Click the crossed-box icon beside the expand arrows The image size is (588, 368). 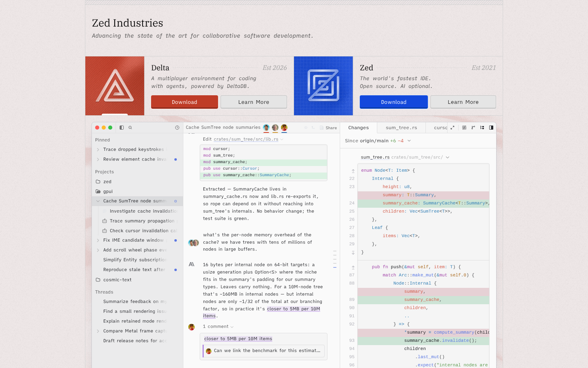coord(464,128)
